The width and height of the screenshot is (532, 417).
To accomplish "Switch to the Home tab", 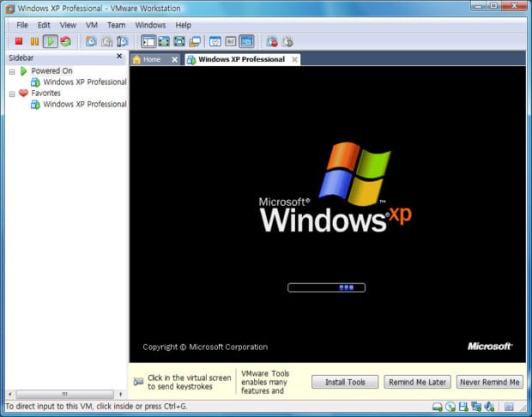I will coord(151,60).
